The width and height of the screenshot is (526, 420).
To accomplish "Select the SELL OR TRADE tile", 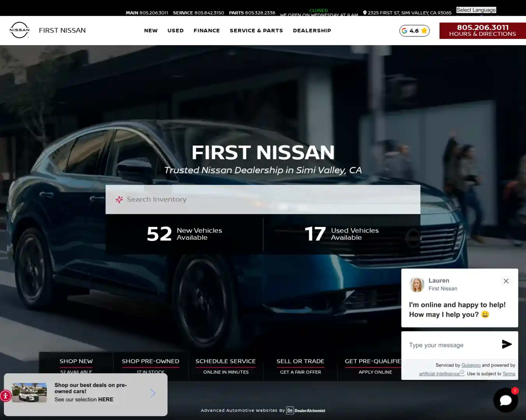I will [x=300, y=366].
